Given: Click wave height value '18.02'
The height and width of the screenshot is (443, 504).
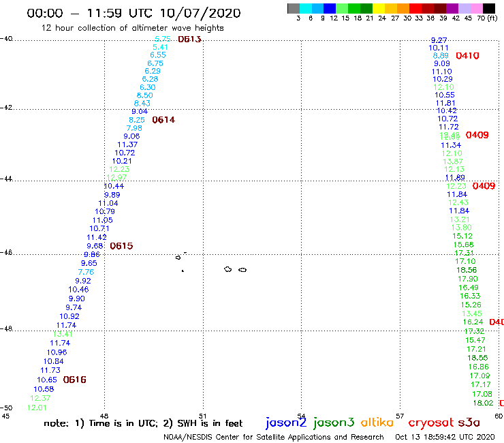Looking at the screenshot, I should (483, 403).
